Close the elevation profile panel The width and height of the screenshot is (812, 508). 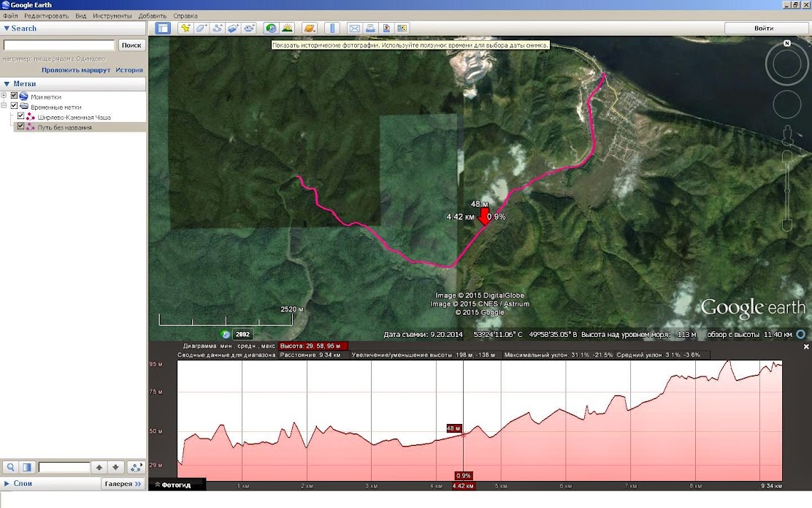[x=805, y=346]
